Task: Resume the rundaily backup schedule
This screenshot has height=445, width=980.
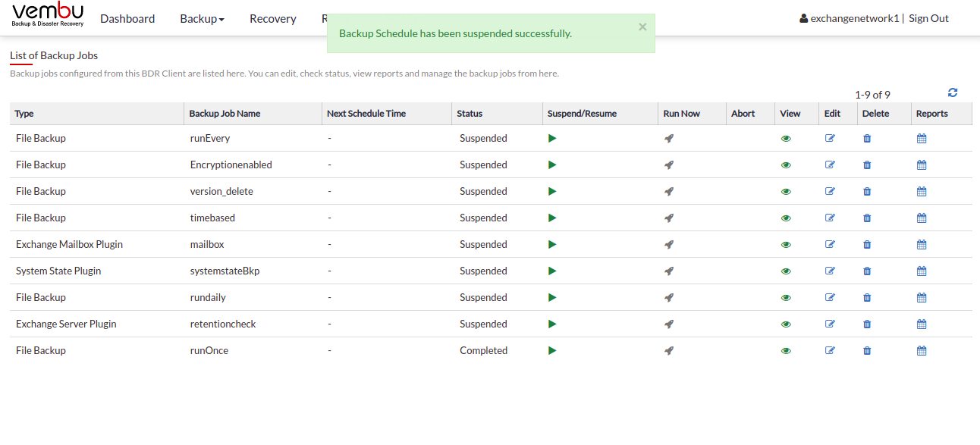Action: 552,297
